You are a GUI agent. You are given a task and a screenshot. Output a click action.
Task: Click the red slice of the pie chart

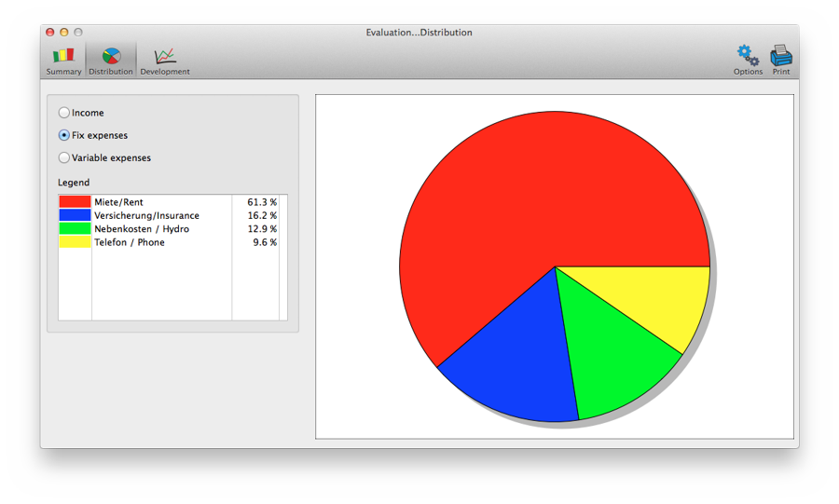522,205
